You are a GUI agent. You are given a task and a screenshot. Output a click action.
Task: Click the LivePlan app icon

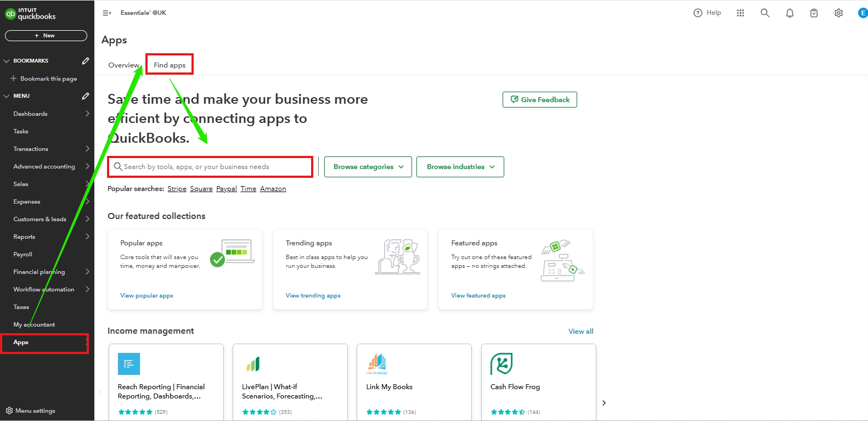[x=253, y=364]
